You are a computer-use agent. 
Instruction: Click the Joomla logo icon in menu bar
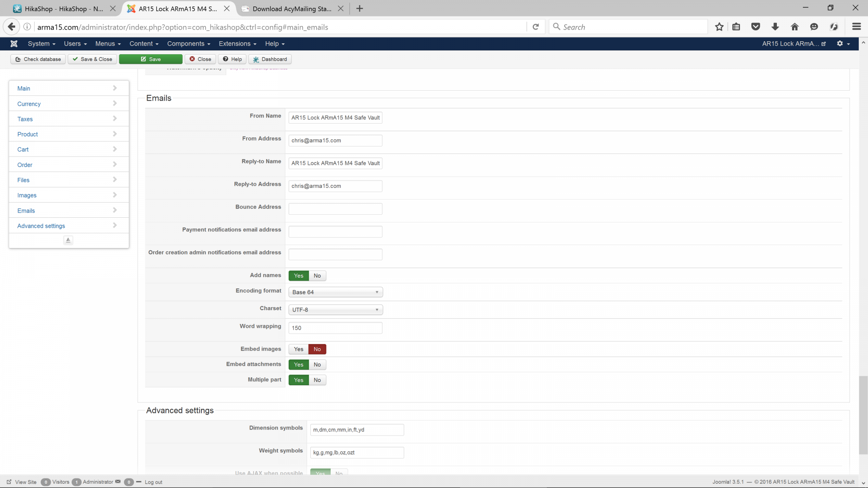point(14,44)
